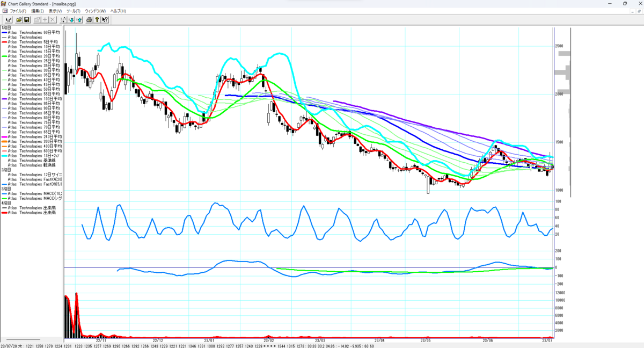Click the 2500 price axis label
The image size is (644, 348).
[559, 46]
